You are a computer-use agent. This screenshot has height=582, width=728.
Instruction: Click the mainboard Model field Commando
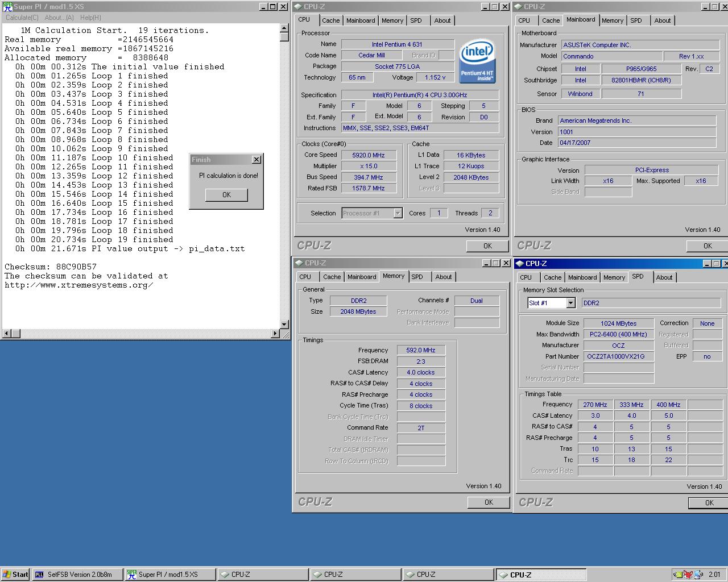611,56
